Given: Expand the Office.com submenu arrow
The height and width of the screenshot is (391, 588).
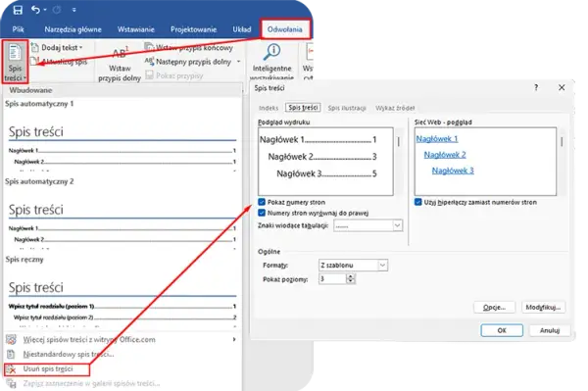Looking at the screenshot, I should pos(234,340).
